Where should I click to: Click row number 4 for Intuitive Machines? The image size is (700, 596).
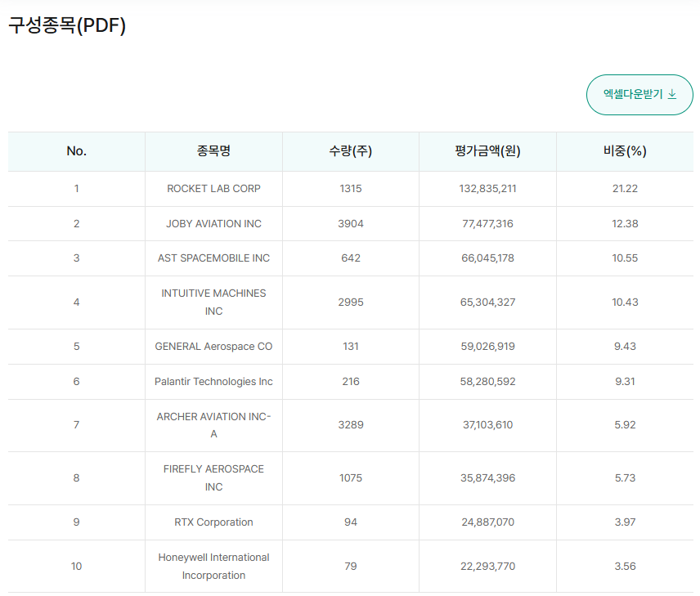[76, 302]
